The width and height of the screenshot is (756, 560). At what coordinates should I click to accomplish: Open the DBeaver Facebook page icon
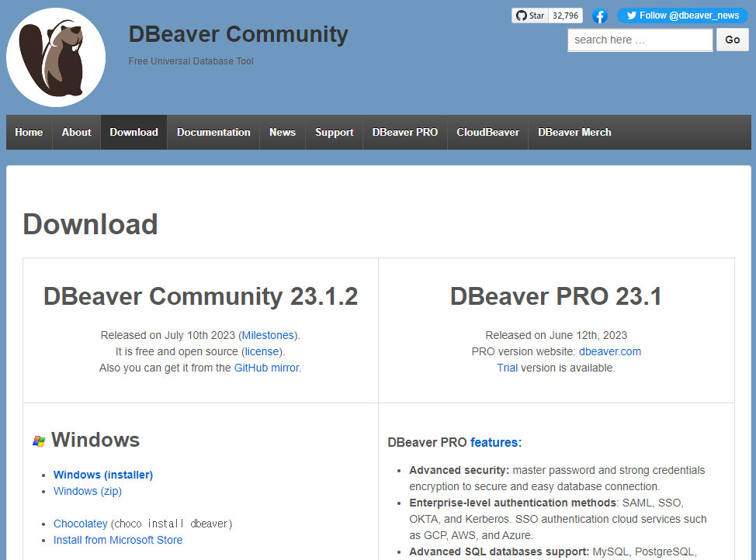click(x=600, y=16)
